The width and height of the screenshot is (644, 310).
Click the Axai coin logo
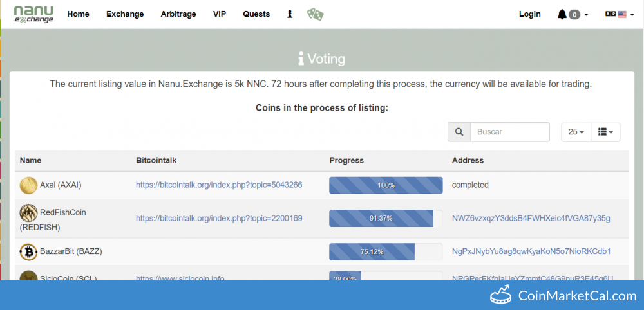[x=28, y=185]
